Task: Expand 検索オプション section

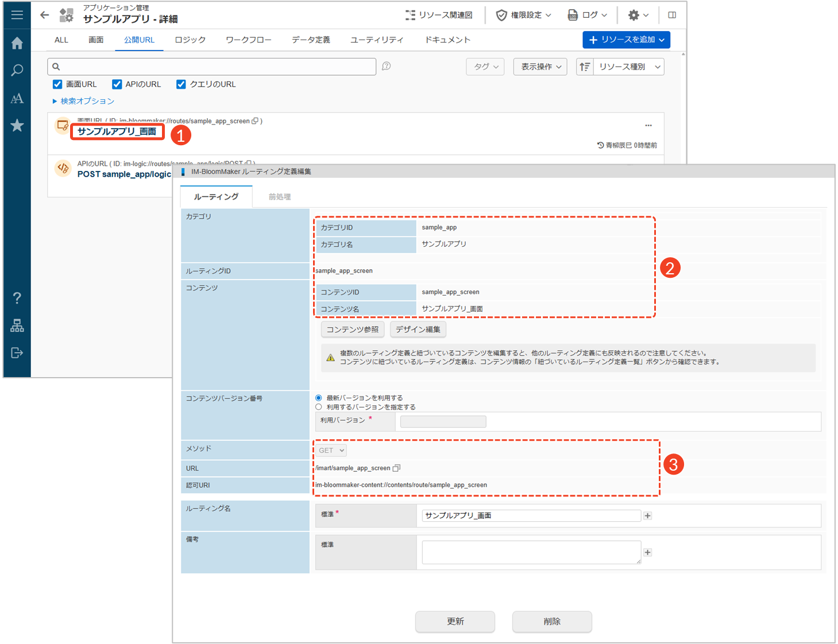Action: pyautogui.click(x=83, y=101)
